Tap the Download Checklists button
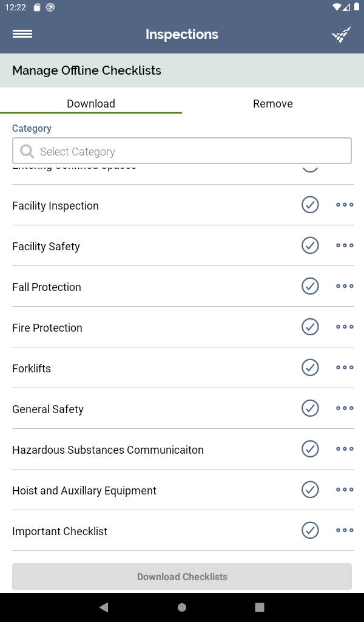Image resolution: width=364 pixels, height=622 pixels. [x=182, y=576]
